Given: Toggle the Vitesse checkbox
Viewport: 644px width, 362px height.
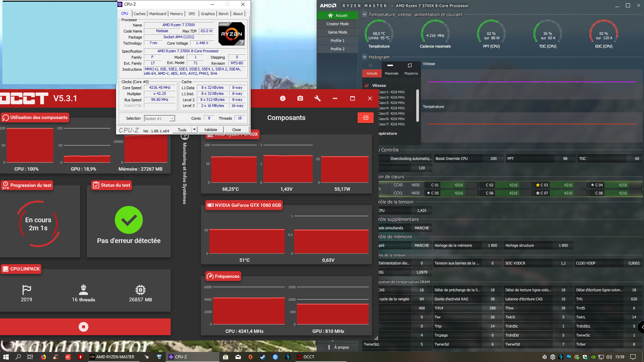Looking at the screenshot, I should [367, 85].
